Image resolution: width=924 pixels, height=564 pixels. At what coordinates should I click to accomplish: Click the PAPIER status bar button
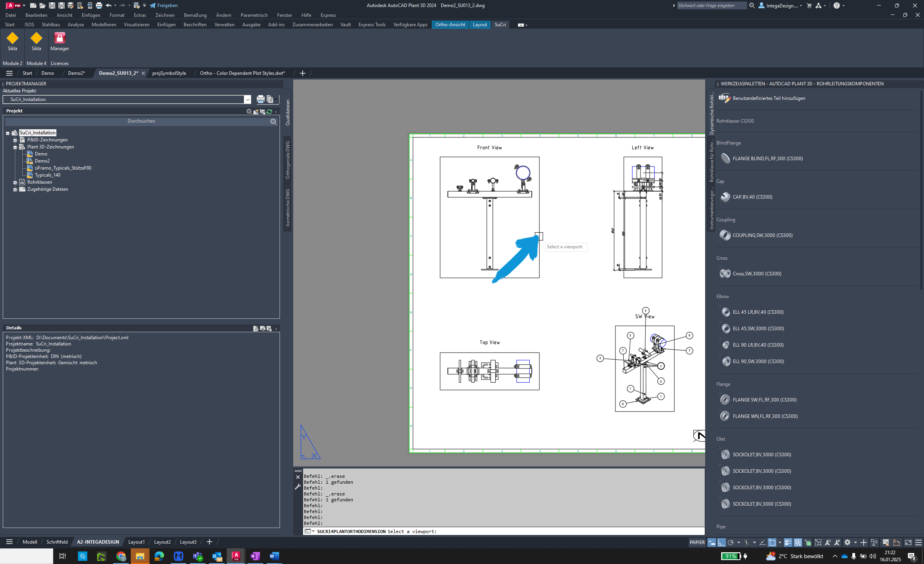(698, 542)
